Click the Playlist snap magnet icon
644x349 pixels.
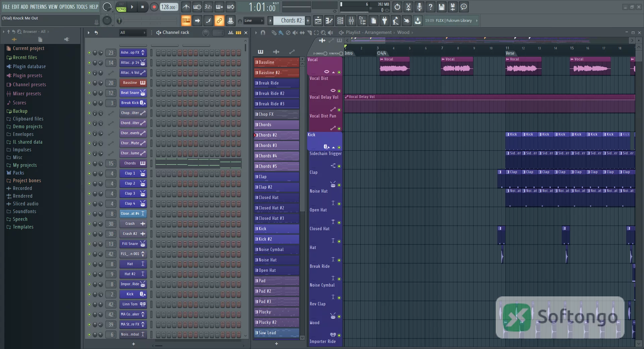click(263, 33)
